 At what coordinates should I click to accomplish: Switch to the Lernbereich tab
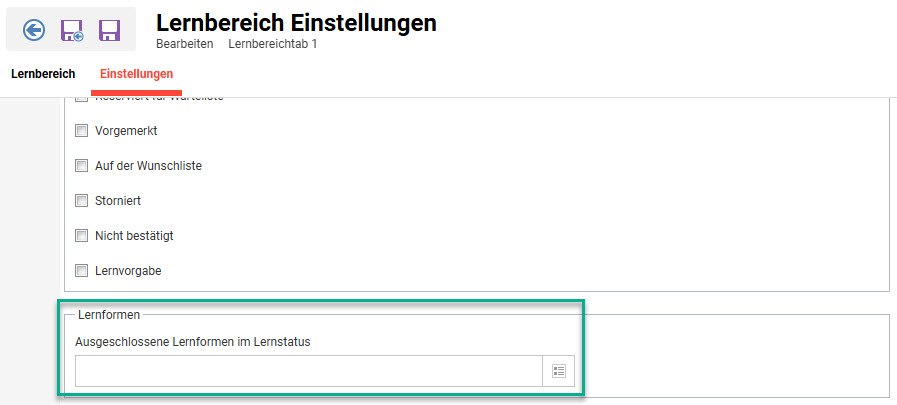43,74
